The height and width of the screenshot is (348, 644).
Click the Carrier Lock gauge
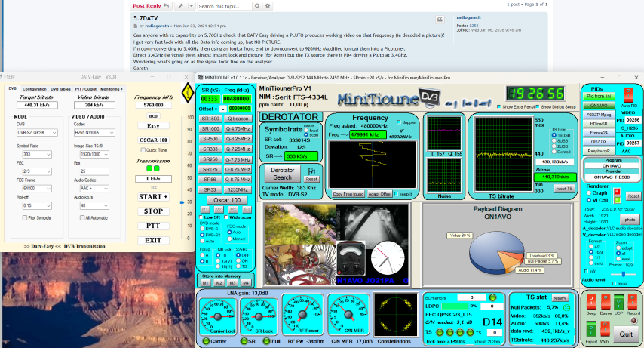[218, 317]
